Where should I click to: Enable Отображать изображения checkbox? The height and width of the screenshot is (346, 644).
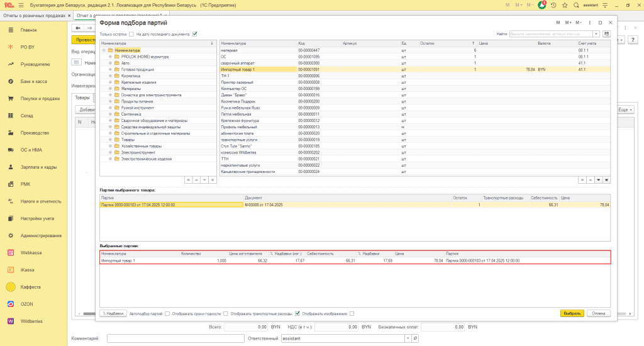coord(352,313)
